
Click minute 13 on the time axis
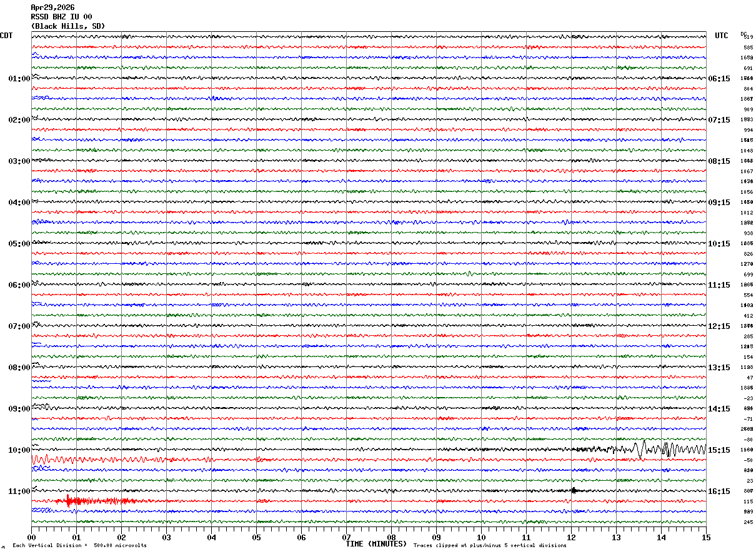point(616,537)
